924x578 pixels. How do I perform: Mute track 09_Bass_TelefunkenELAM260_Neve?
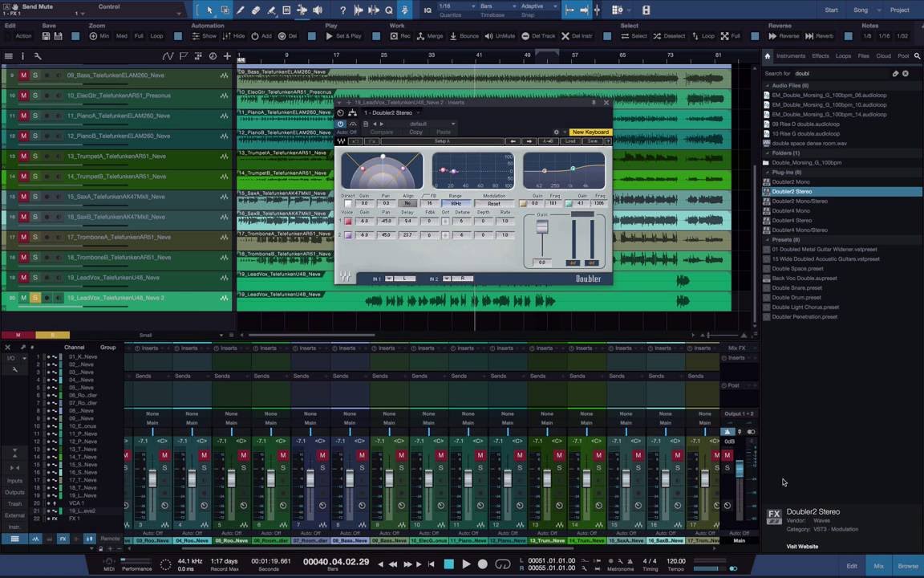click(x=23, y=75)
